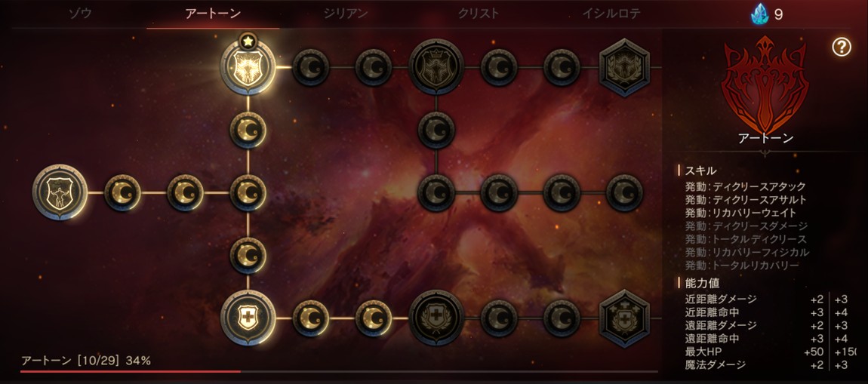Select the crescent node below the crowned shield

click(436, 130)
